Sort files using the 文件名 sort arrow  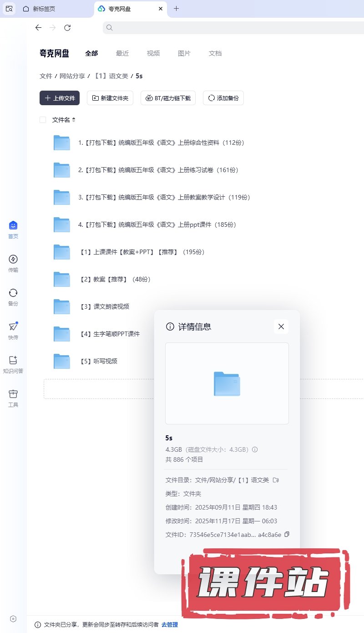(74, 120)
